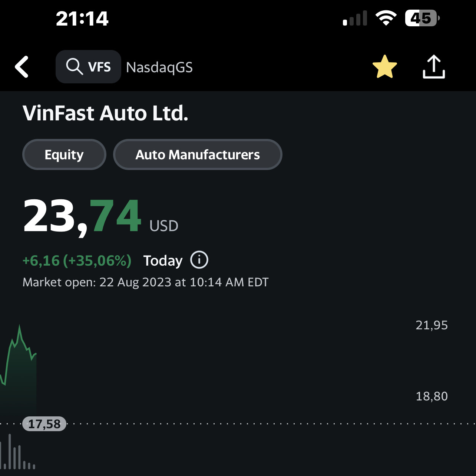Tap the 17,58 previous close marker
This screenshot has height=476, width=476.
(x=44, y=424)
